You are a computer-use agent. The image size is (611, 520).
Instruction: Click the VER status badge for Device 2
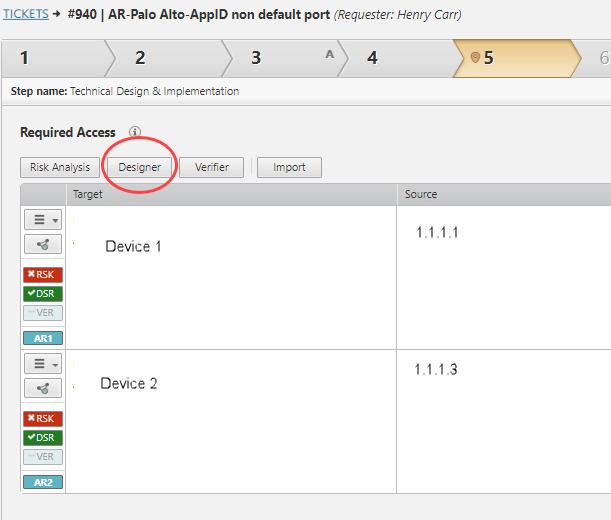click(42, 457)
